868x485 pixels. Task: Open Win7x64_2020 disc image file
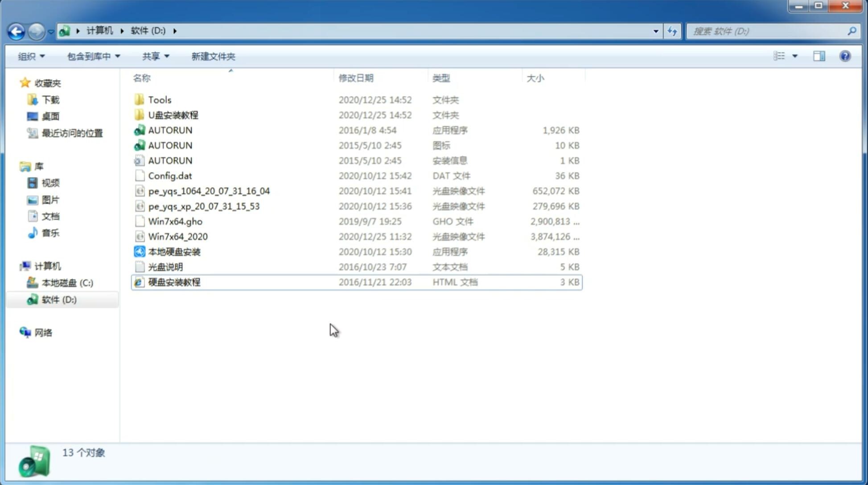pyautogui.click(x=178, y=237)
